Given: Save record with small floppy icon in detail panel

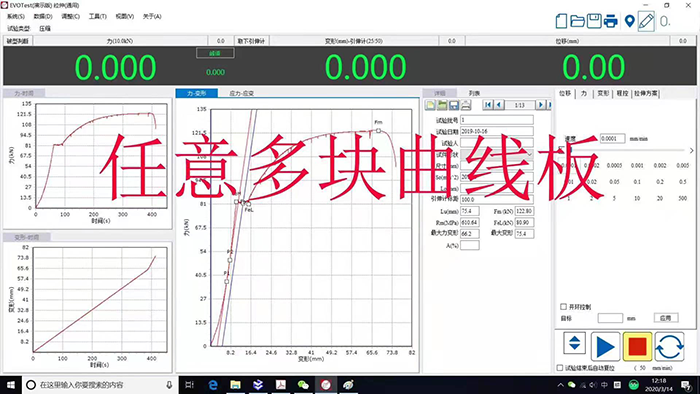Looking at the screenshot, I should [454, 105].
